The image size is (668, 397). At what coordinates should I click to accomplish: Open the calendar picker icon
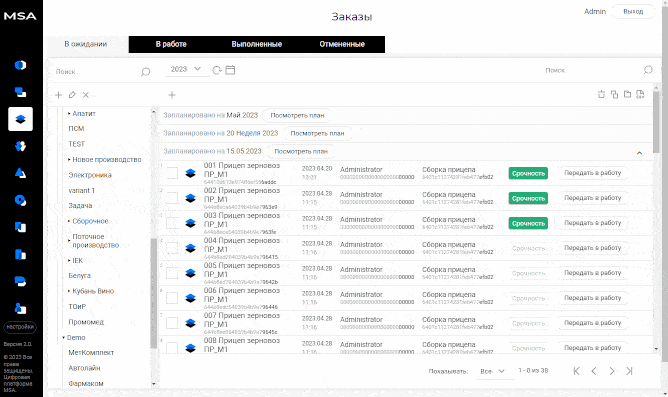pos(230,70)
